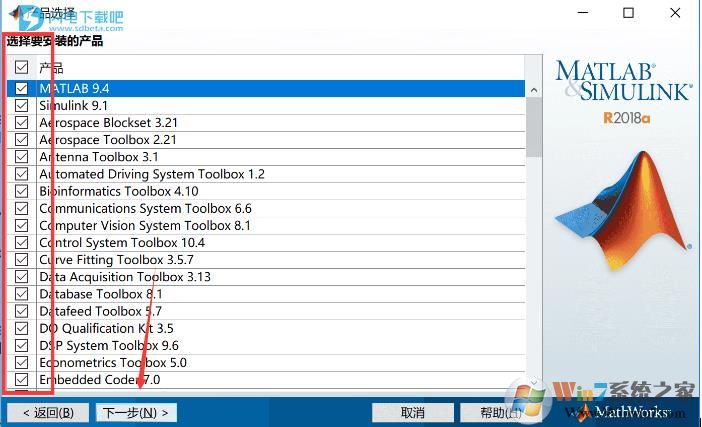The height and width of the screenshot is (427, 702).
Task: Select the Antenna Toolbox 3.1 name
Action: (99, 157)
